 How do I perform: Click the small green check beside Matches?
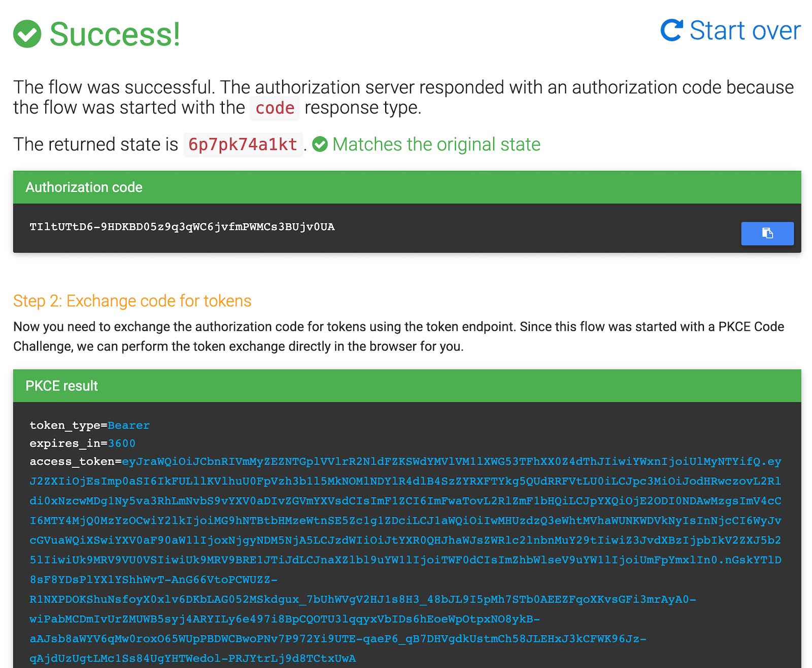pyautogui.click(x=320, y=145)
